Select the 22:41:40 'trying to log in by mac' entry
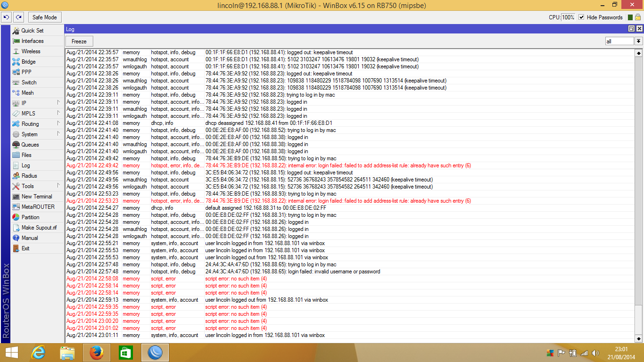The height and width of the screenshot is (362, 644). (x=350, y=130)
